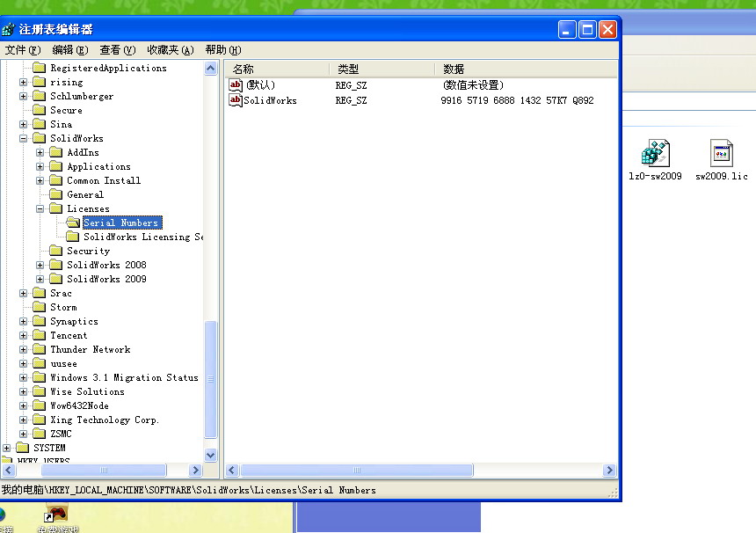Screen dimensions: 756x533
Task: Click the value pane horizontal scrollbar thumb
Action: pyautogui.click(x=357, y=470)
